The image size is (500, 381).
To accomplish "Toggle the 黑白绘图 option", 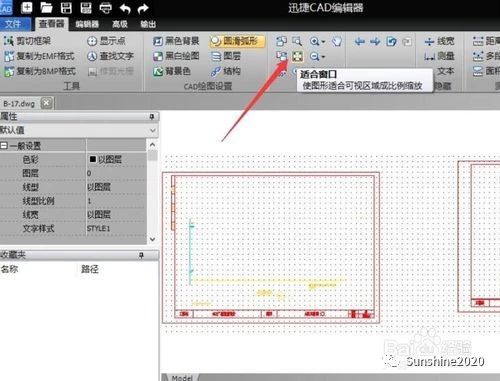I will (176, 56).
